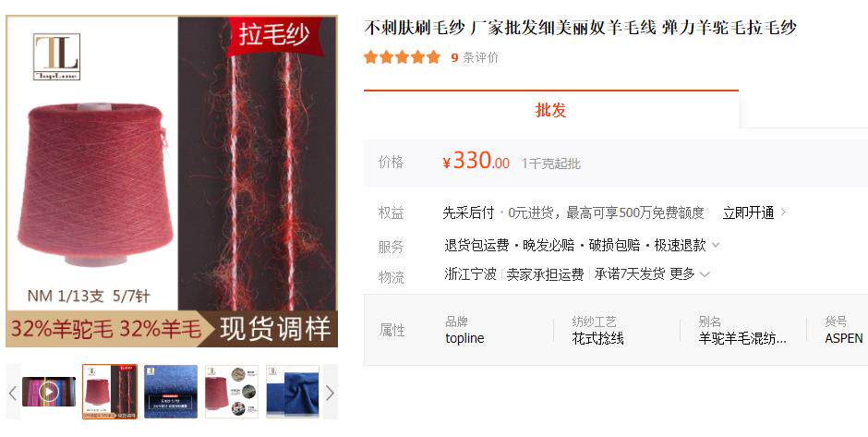Expand arrow next to 立即开通
The height and width of the screenshot is (437, 868).
pyautogui.click(x=783, y=212)
